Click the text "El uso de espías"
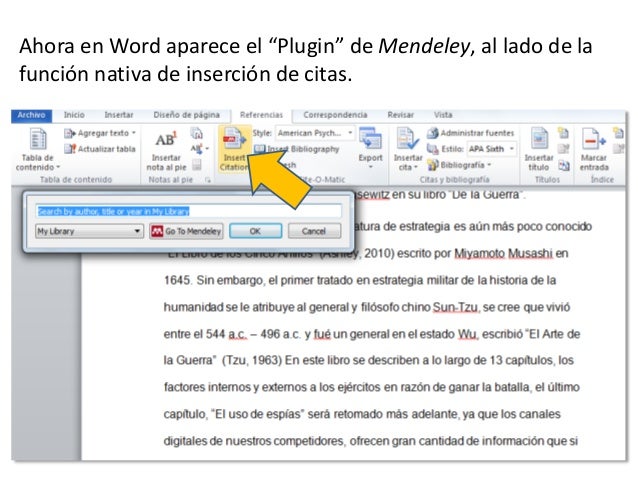 pos(258,414)
